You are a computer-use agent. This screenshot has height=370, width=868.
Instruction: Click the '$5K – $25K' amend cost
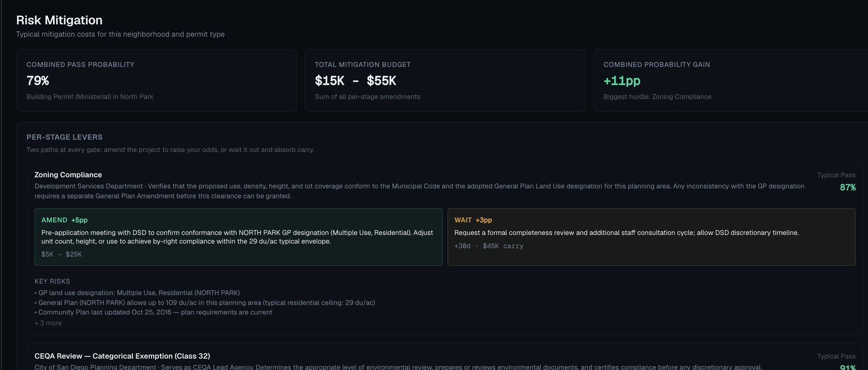coord(62,254)
